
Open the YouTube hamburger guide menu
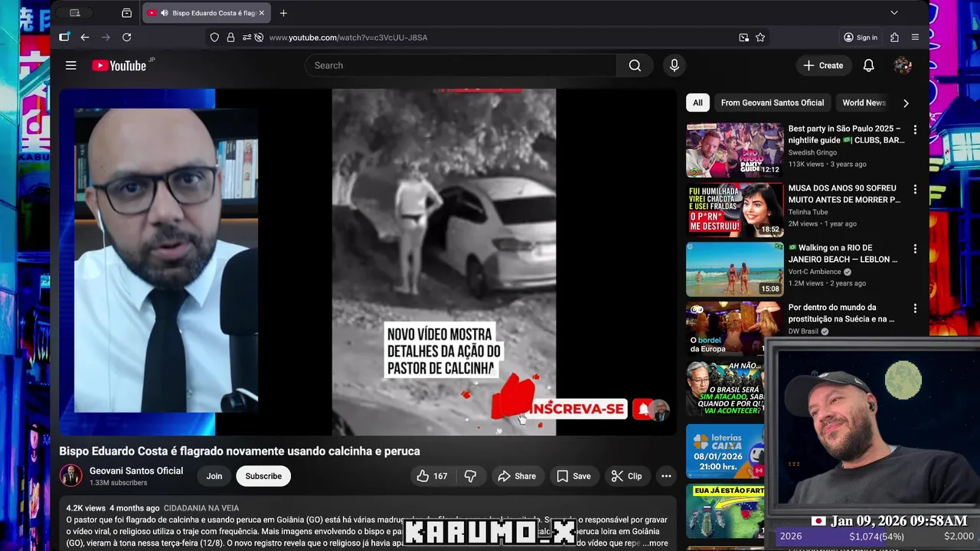click(70, 66)
